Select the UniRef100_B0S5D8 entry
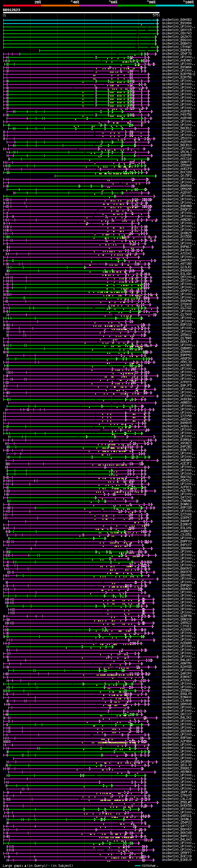Viewport: 197px width, 868px height. pos(177,236)
